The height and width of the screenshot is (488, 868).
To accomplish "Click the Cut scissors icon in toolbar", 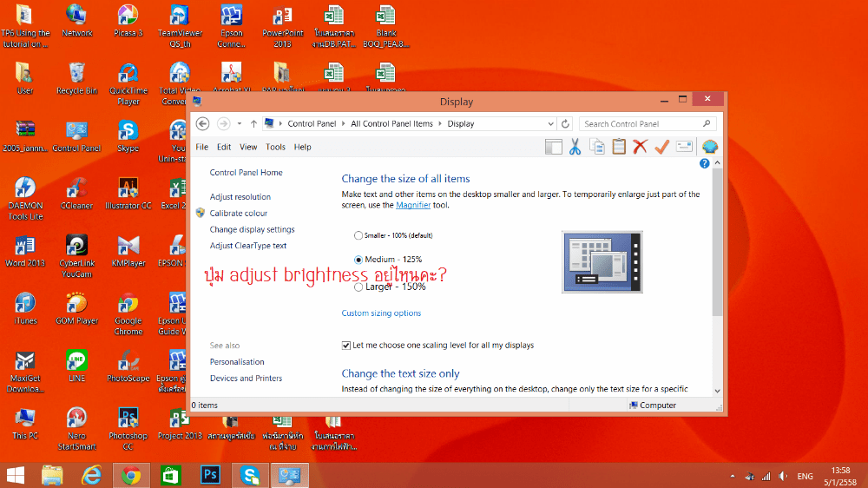I will tap(575, 147).
